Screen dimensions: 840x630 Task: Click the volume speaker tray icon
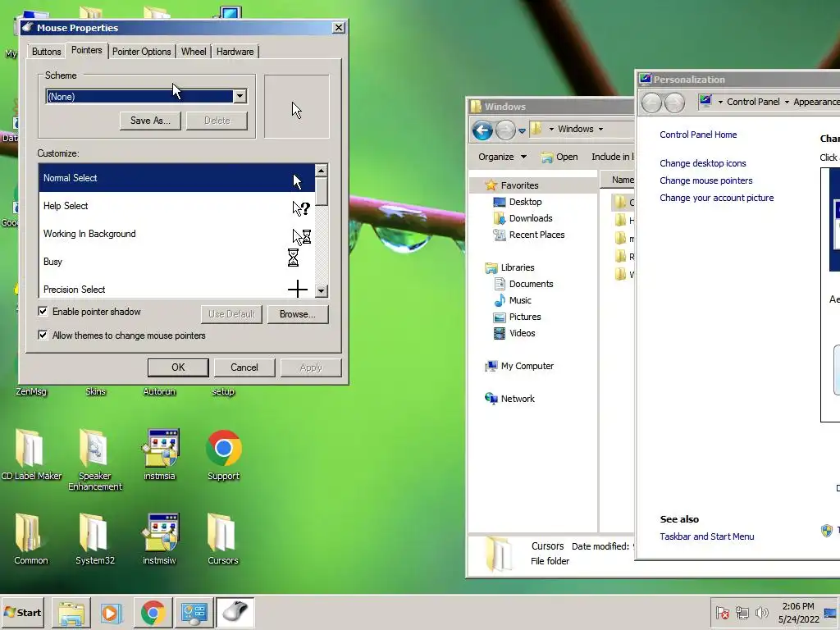761,612
